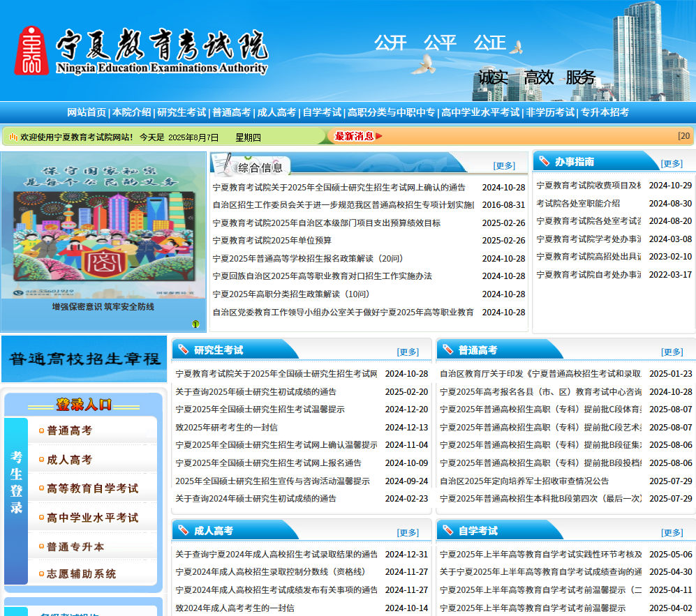Click the pencil icon beside 办事指南 heading

[x=545, y=162]
